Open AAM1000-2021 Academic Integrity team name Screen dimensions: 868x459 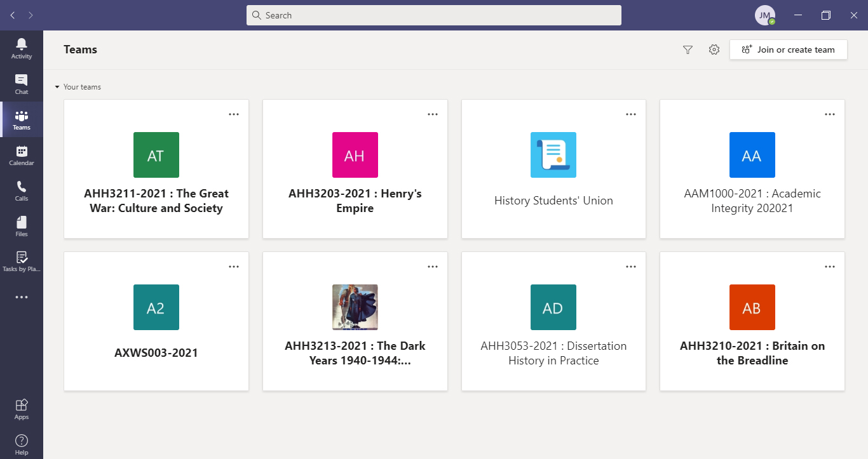752,201
